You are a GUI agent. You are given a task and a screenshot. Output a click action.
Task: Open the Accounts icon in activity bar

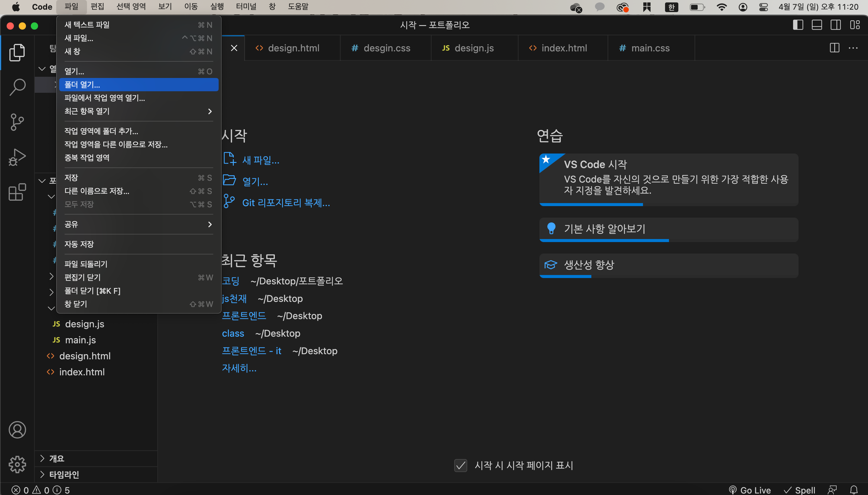click(x=17, y=430)
